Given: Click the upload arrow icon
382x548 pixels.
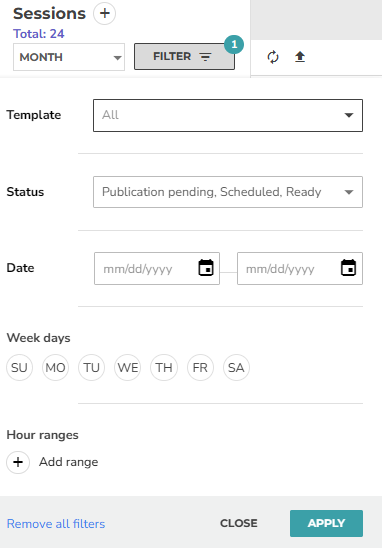Looking at the screenshot, I should pyautogui.click(x=300, y=57).
